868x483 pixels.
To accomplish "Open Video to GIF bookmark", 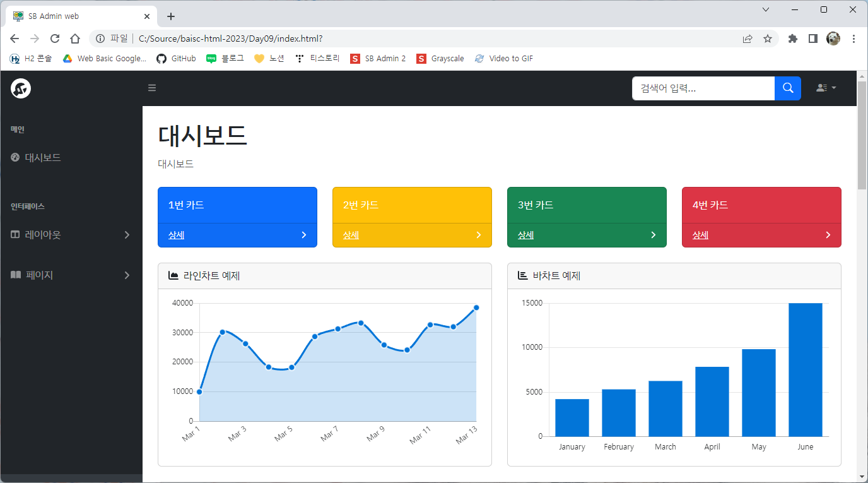I will [504, 58].
